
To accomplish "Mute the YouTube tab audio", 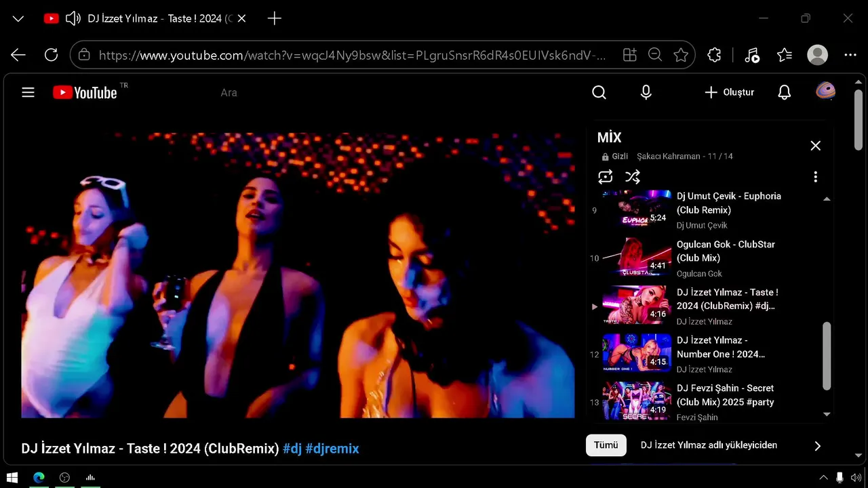I will coord(73,19).
